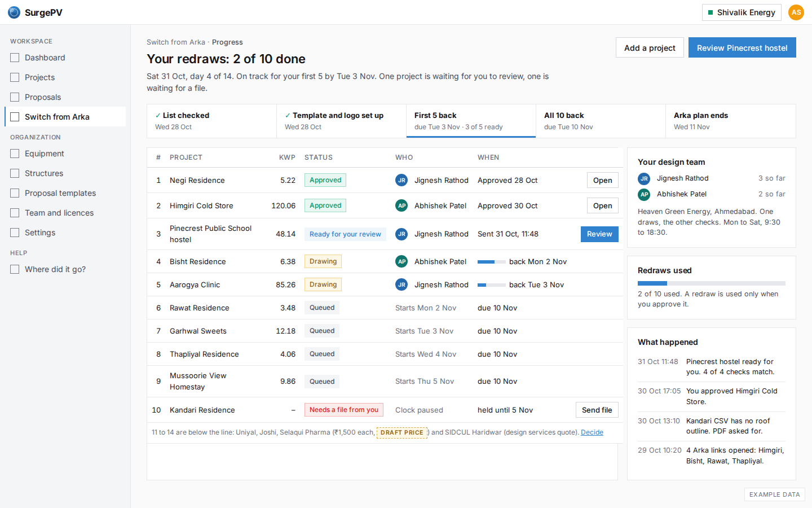The image size is (812, 508).
Task: Click the SurgePV logo icon
Action: (x=14, y=12)
